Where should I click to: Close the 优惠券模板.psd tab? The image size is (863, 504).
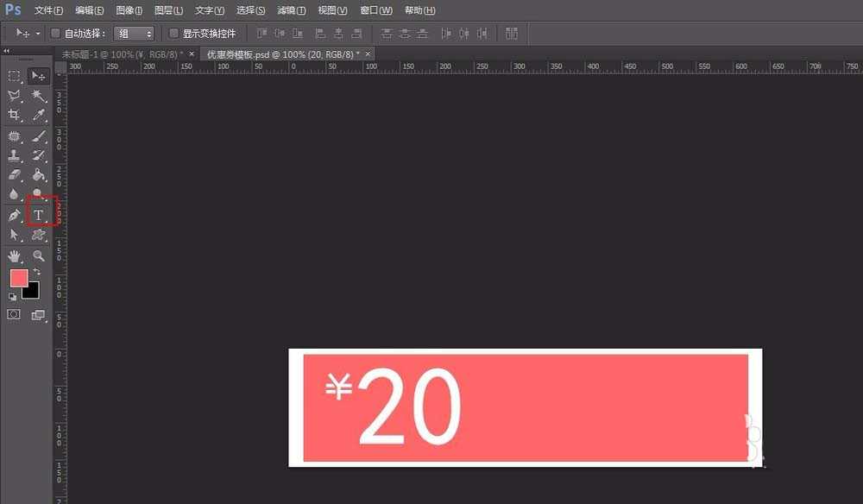pos(369,54)
